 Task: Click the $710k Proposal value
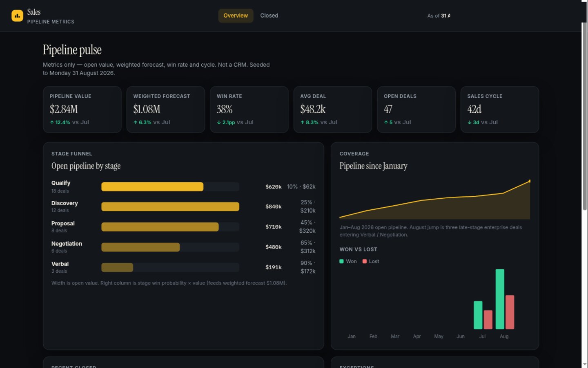pos(274,227)
